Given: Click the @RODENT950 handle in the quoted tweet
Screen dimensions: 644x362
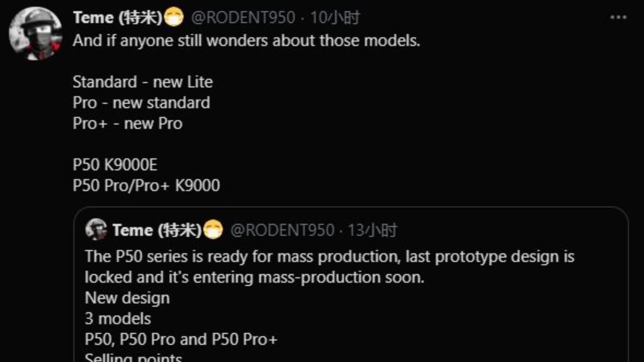Looking at the screenshot, I should (x=282, y=230).
